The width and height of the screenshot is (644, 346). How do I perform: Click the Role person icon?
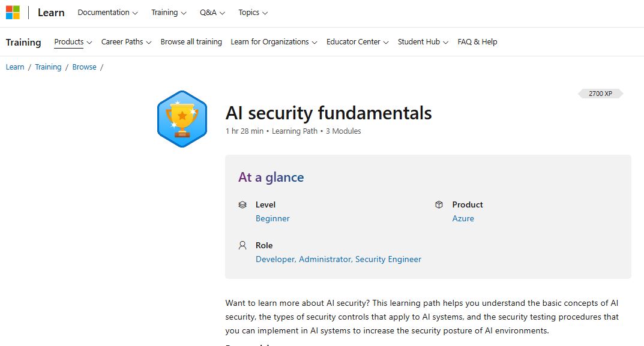coord(242,245)
